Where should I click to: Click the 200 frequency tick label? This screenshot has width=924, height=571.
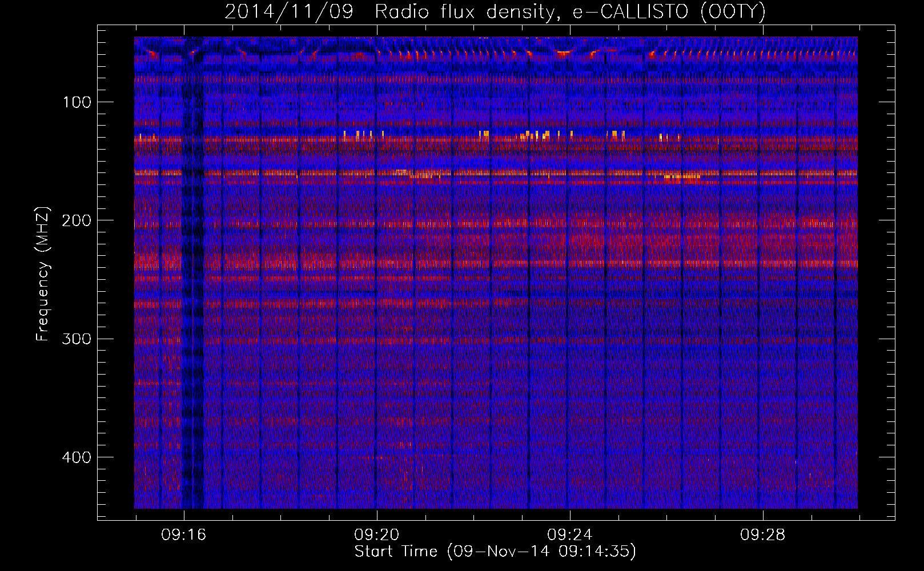(x=77, y=220)
